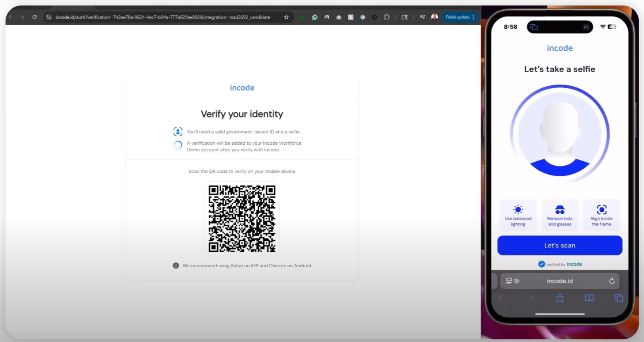Click the QR code image
644x342 pixels.
(x=242, y=219)
